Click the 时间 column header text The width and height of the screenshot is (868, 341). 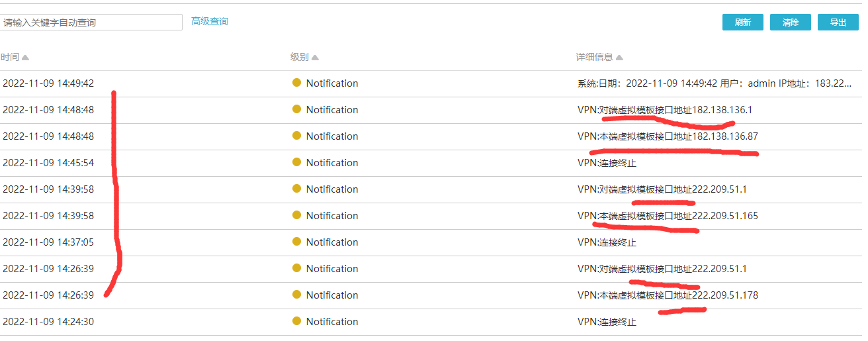[x=10, y=58]
